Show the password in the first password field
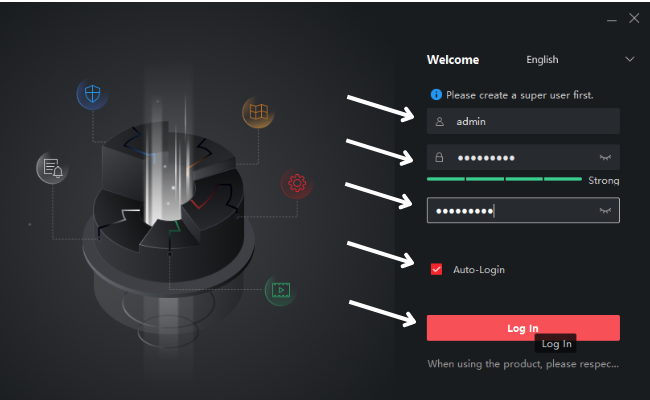650x400 pixels. click(605, 158)
